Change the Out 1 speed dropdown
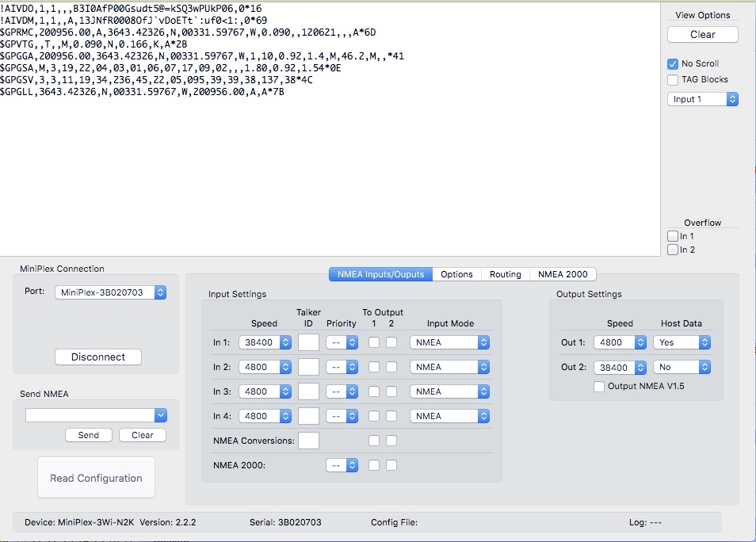The width and height of the screenshot is (756, 542). [x=620, y=342]
